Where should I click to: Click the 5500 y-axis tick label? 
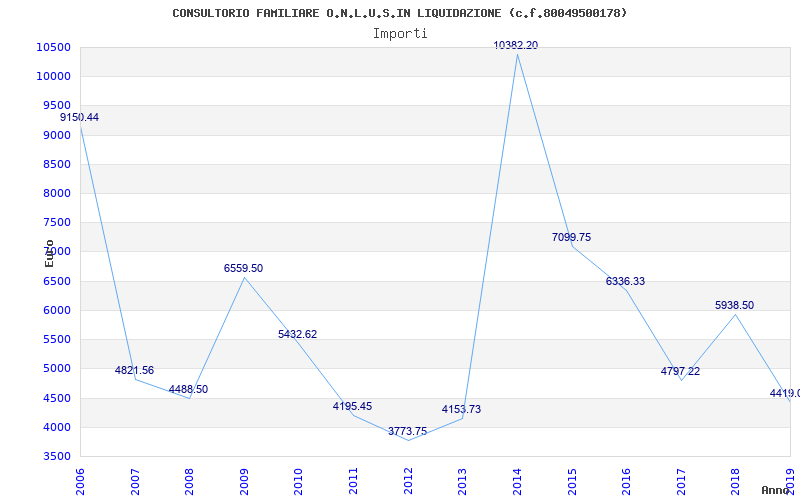click(56, 339)
